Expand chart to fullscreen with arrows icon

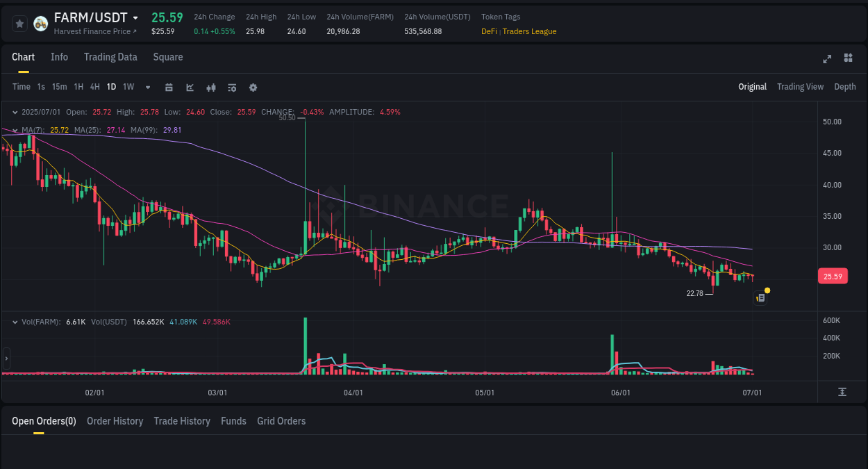click(827, 59)
